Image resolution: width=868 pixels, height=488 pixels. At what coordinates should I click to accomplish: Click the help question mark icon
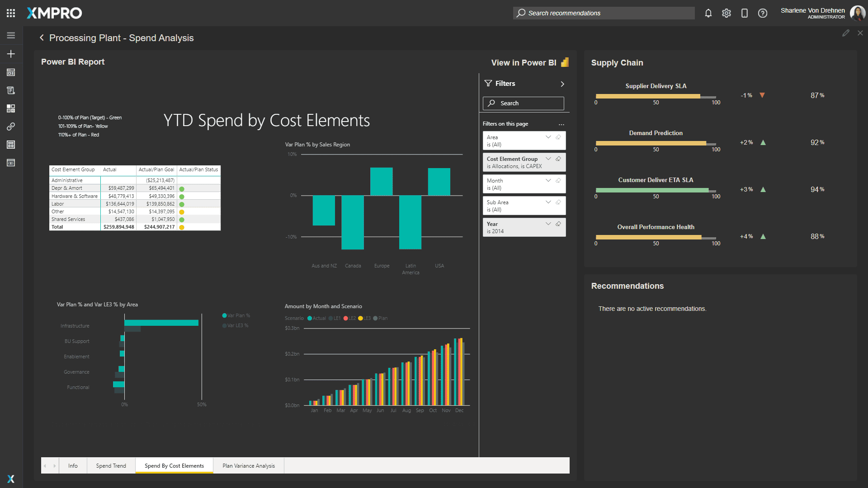[x=763, y=13]
